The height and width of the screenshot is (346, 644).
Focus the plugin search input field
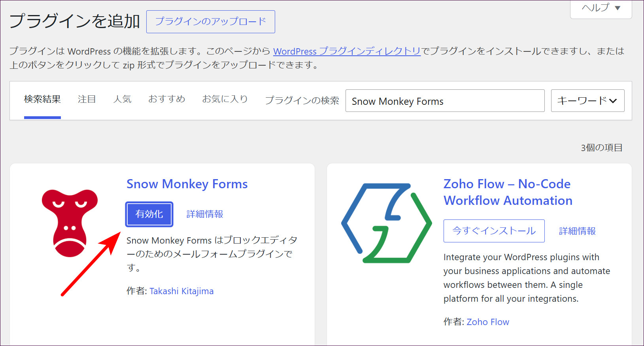[445, 101]
